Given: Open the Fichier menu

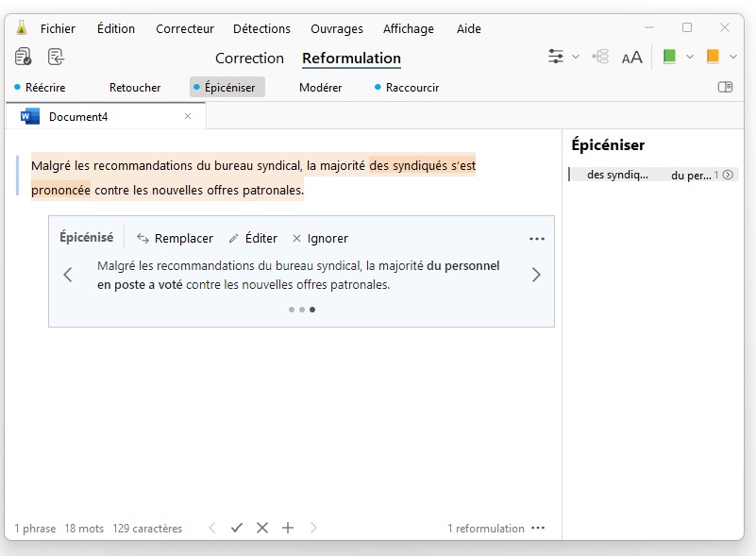Looking at the screenshot, I should pyautogui.click(x=58, y=29).
